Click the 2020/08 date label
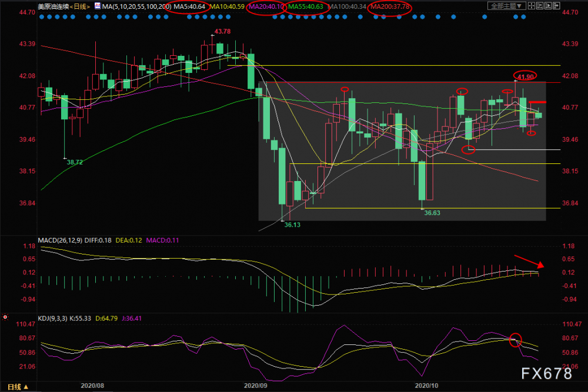This screenshot has height=392, width=588. [93, 386]
